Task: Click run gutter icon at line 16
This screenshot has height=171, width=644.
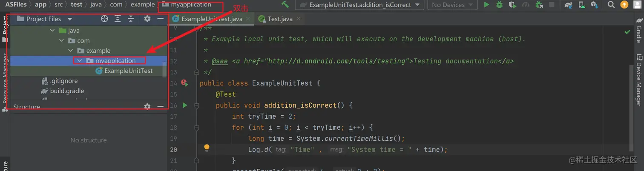Action: click(x=185, y=105)
